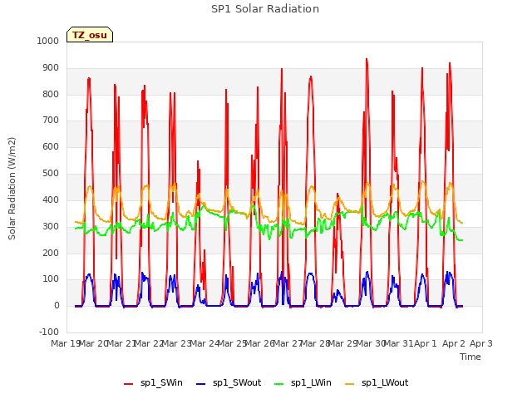The width and height of the screenshot is (532, 399).
Task: Click the TZ_osu annotation label
Action: point(90,35)
